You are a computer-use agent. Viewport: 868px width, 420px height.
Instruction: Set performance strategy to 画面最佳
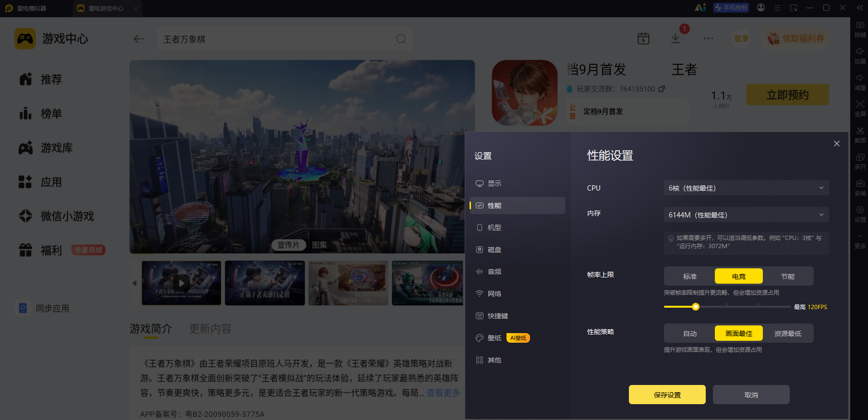[739, 334]
